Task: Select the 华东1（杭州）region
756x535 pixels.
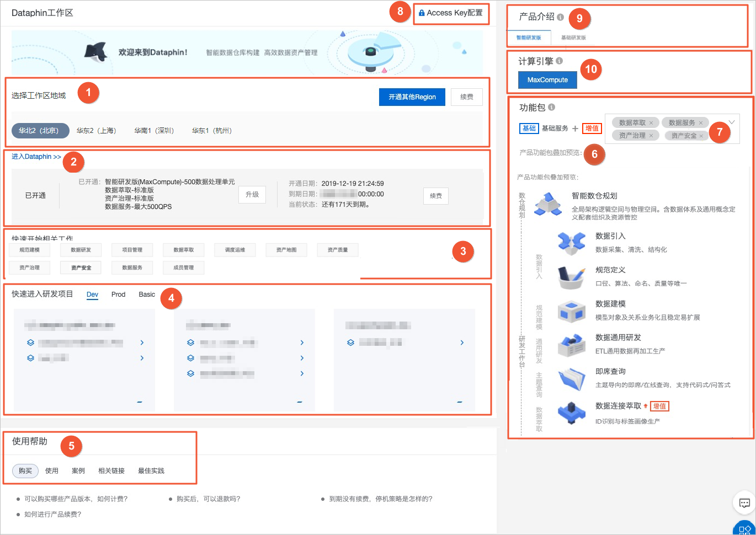Action: [x=212, y=131]
